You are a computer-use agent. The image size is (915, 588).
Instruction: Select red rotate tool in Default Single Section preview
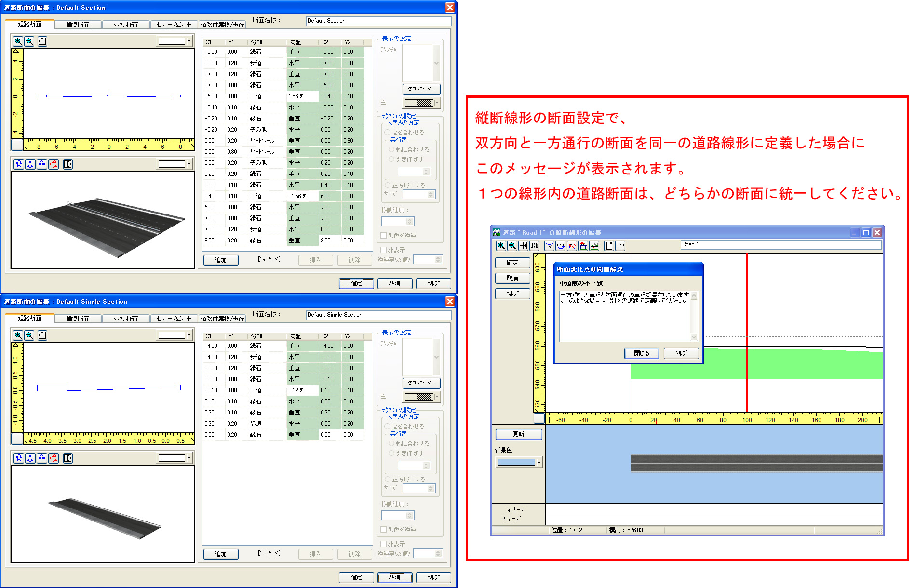click(54, 458)
